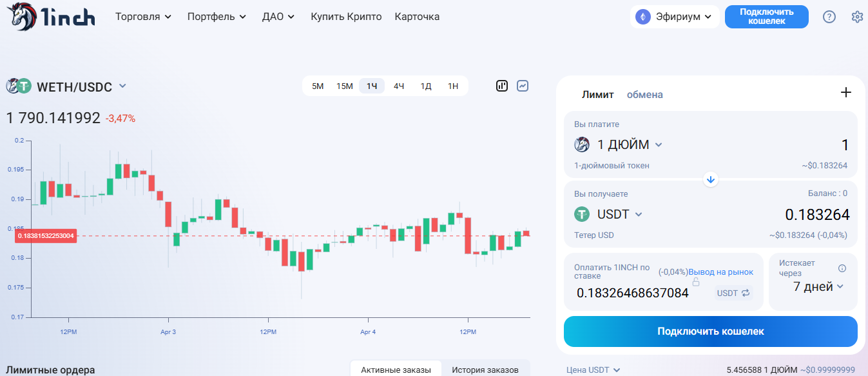Expand the Портфель menu
Image resolution: width=868 pixels, height=376 pixels.
click(217, 17)
